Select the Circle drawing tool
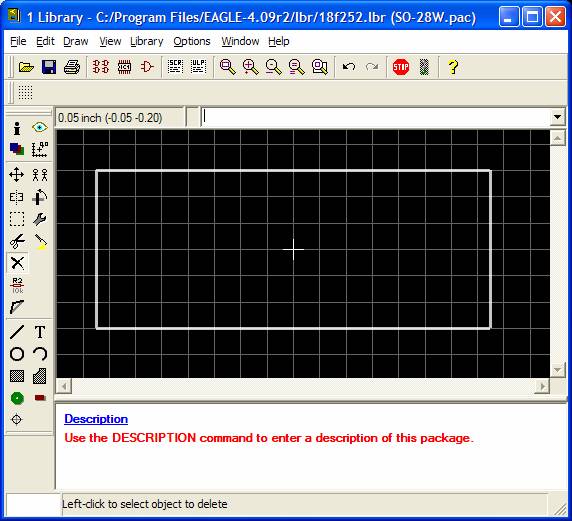This screenshot has height=521, width=572. point(17,354)
